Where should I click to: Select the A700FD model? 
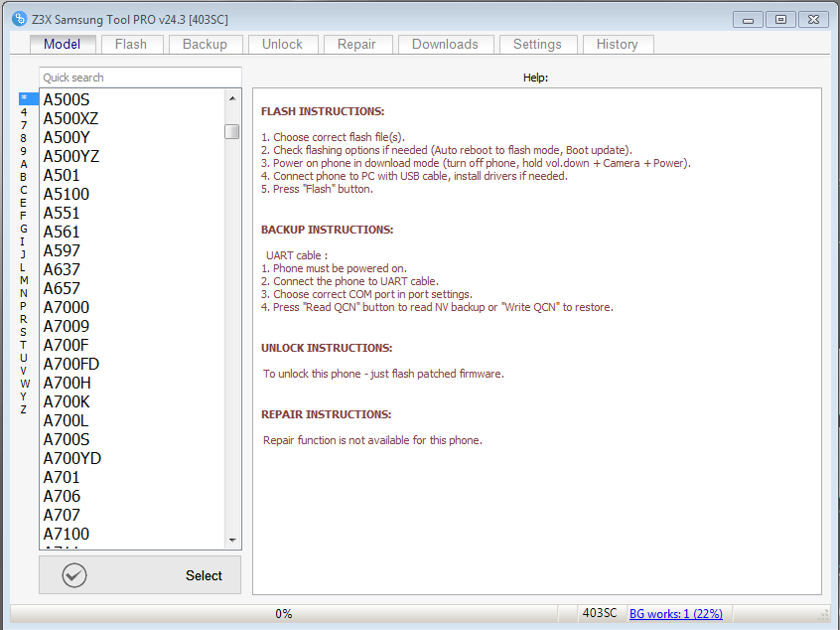(70, 364)
